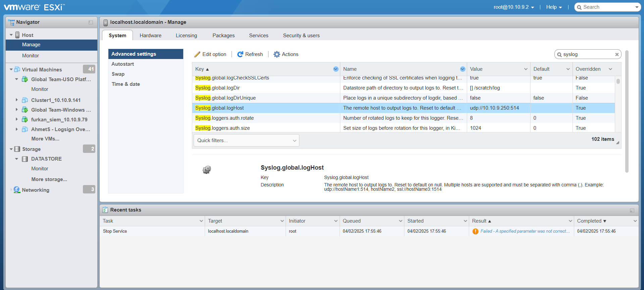Open the Overridden column dropdown arrow
The height and width of the screenshot is (290, 644).
[610, 69]
